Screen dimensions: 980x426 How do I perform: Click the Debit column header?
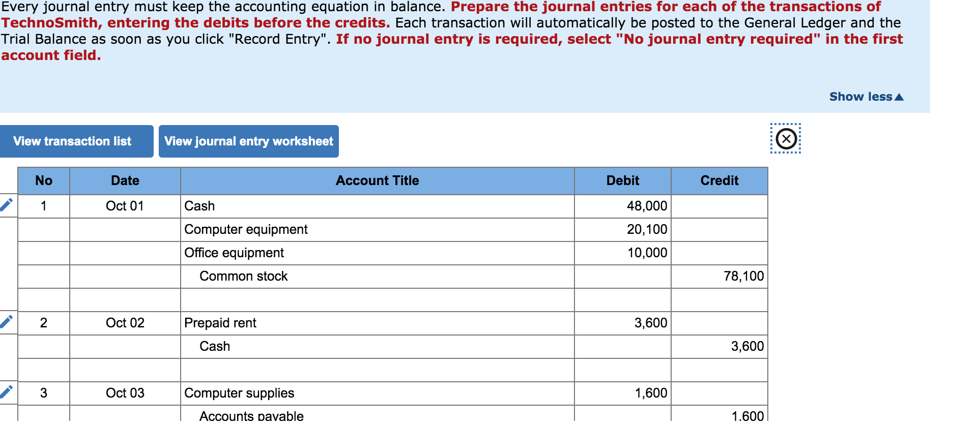(x=623, y=180)
